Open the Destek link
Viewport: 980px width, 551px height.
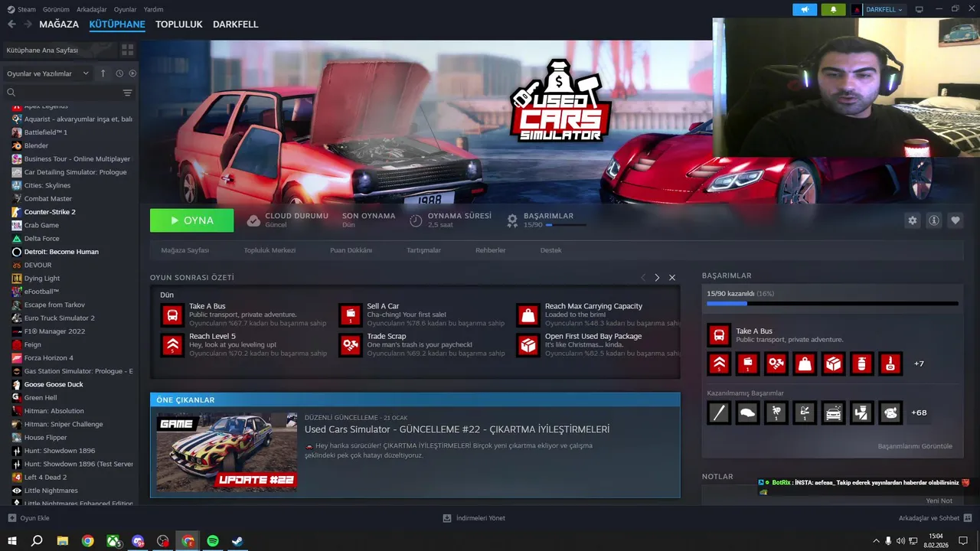click(x=550, y=250)
